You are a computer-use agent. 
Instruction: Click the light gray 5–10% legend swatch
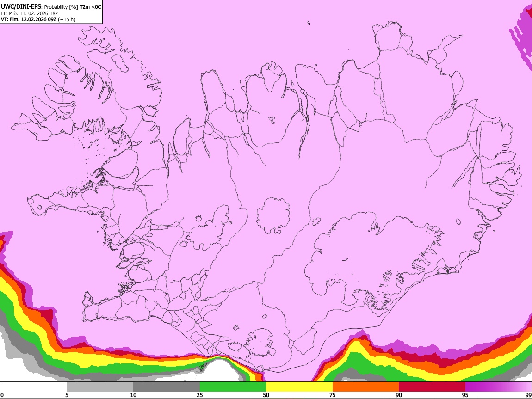[100, 387]
